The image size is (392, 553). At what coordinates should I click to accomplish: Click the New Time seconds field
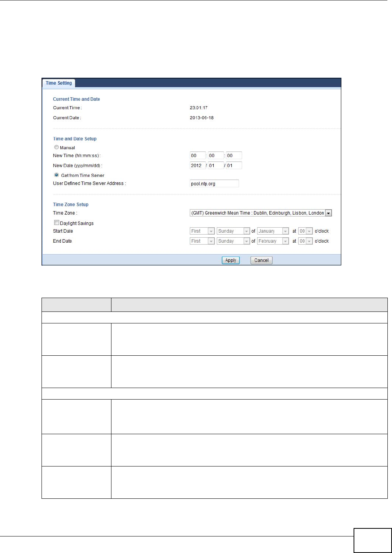pyautogui.click(x=234, y=155)
